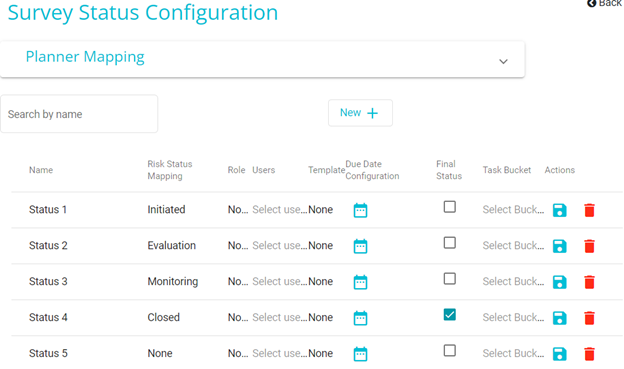Open Users selector for Status 3
Viewport: 624px width, 369px height.
click(x=280, y=281)
